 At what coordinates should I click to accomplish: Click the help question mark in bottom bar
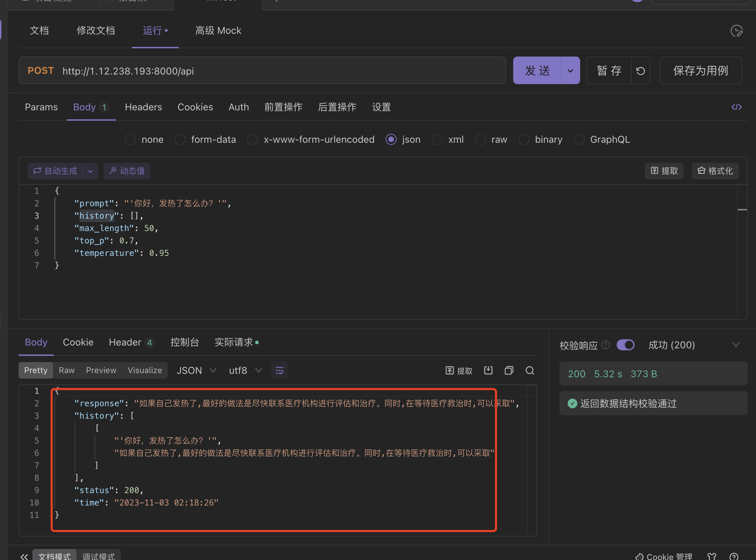click(x=734, y=556)
